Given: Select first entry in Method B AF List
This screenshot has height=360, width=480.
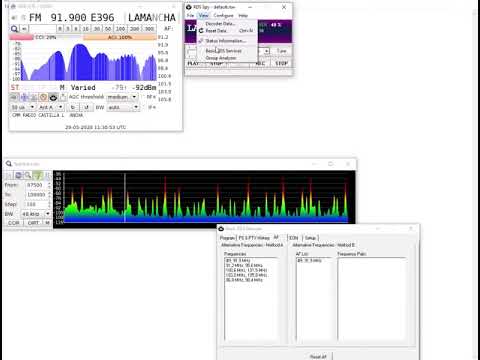Looking at the screenshot, I should 309,260.
